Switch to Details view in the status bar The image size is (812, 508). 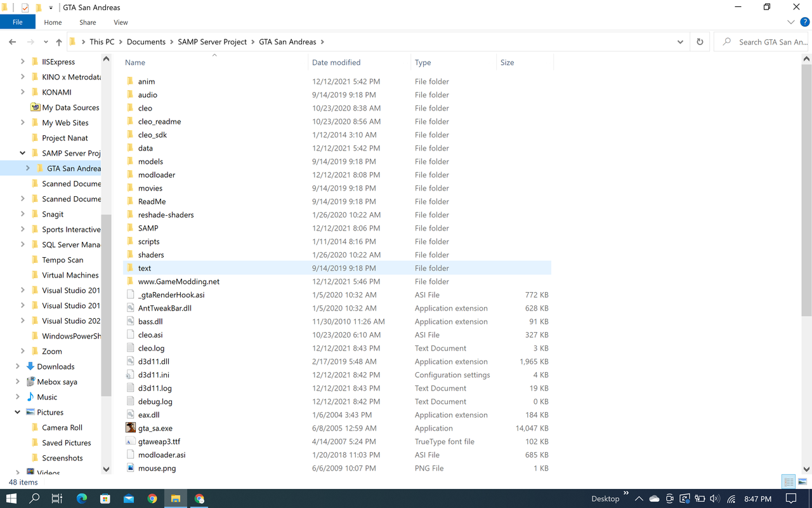click(789, 482)
